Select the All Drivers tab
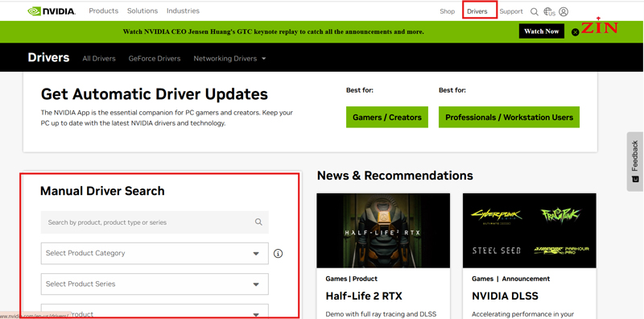The height and width of the screenshot is (319, 644). (x=99, y=58)
